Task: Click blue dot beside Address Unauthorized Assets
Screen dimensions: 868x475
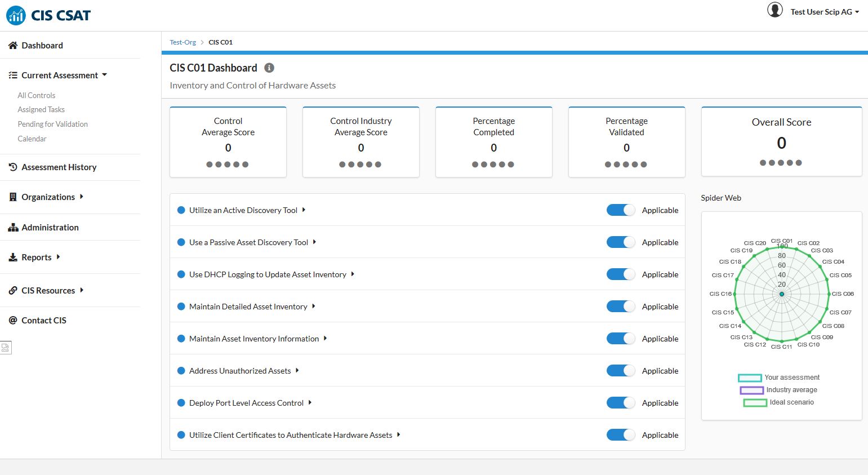Action: (x=181, y=371)
